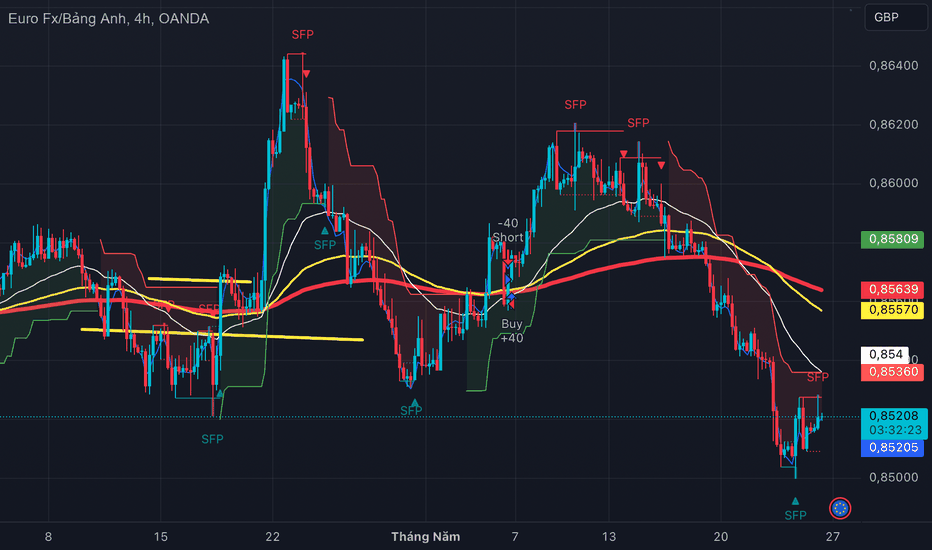Viewport: 932px width, 550px height.
Task: Select the blue 0,85205 price label
Action: click(892, 448)
